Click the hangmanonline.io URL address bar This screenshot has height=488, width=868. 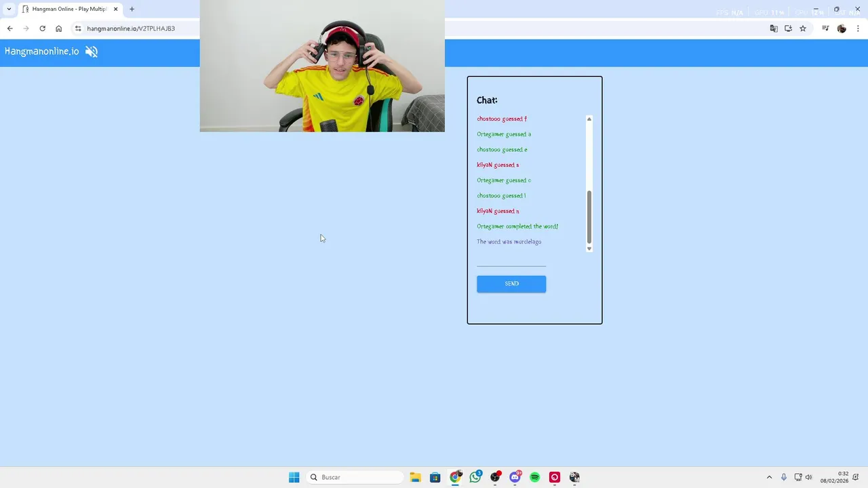pos(131,28)
